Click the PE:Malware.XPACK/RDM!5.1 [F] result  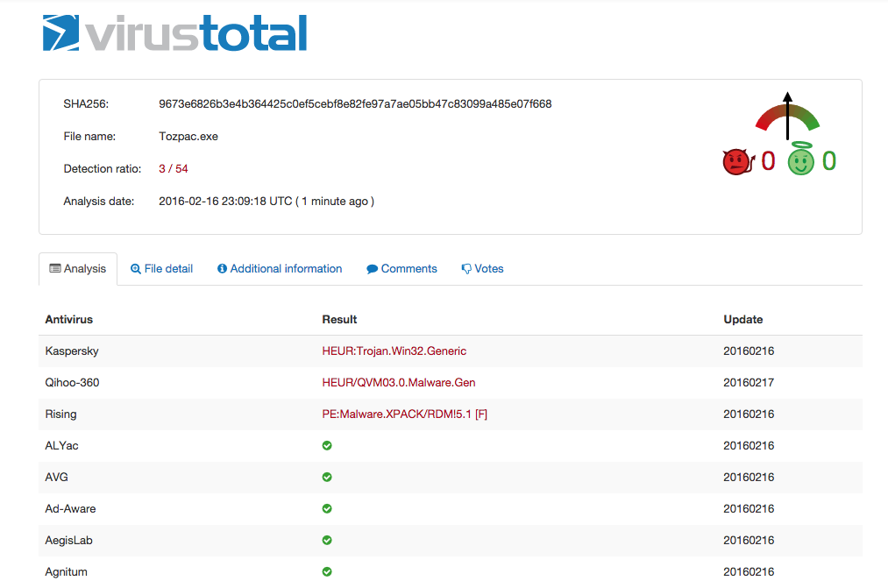click(405, 414)
